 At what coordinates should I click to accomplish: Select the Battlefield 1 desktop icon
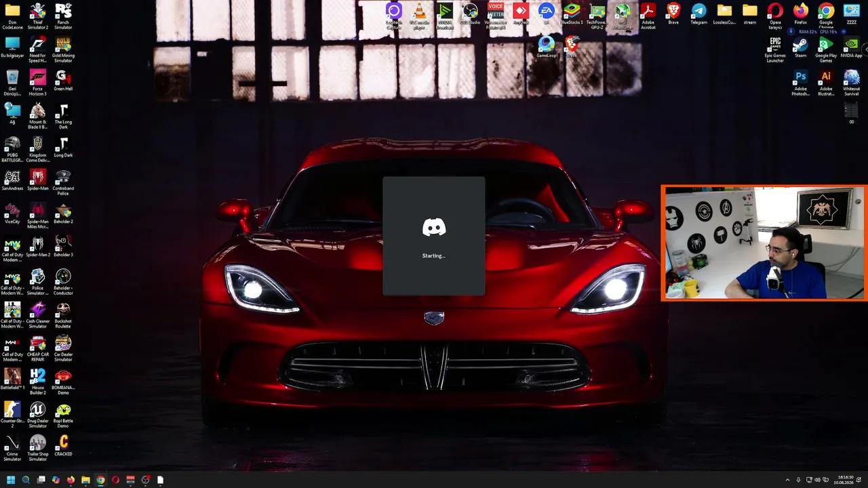12,379
